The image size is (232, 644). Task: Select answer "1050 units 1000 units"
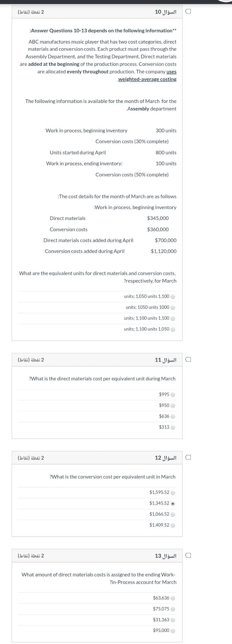(x=173, y=307)
